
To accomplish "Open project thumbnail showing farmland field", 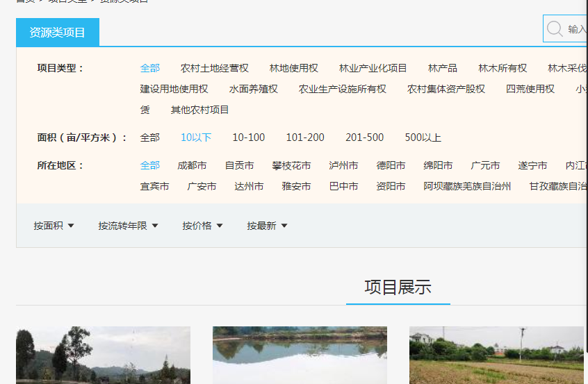I will pos(496,355).
